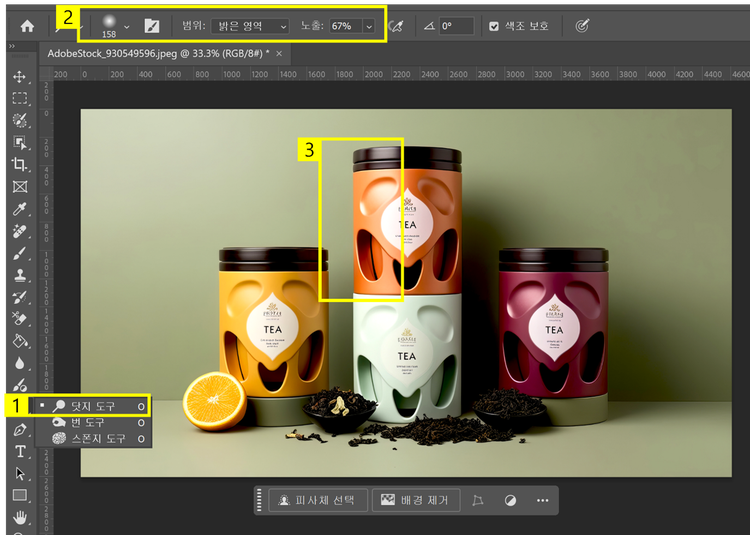This screenshot has width=750, height=535.
Task: Expand the 노출 67% slider dropdown arrow
Action: [370, 26]
